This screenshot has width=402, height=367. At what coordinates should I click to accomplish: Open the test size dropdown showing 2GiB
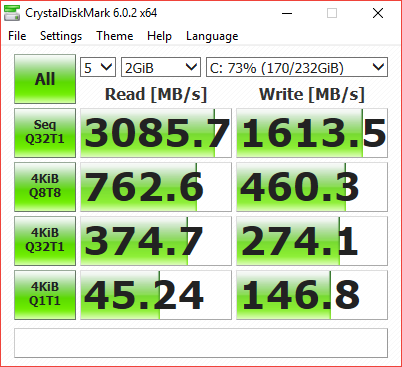click(x=161, y=67)
